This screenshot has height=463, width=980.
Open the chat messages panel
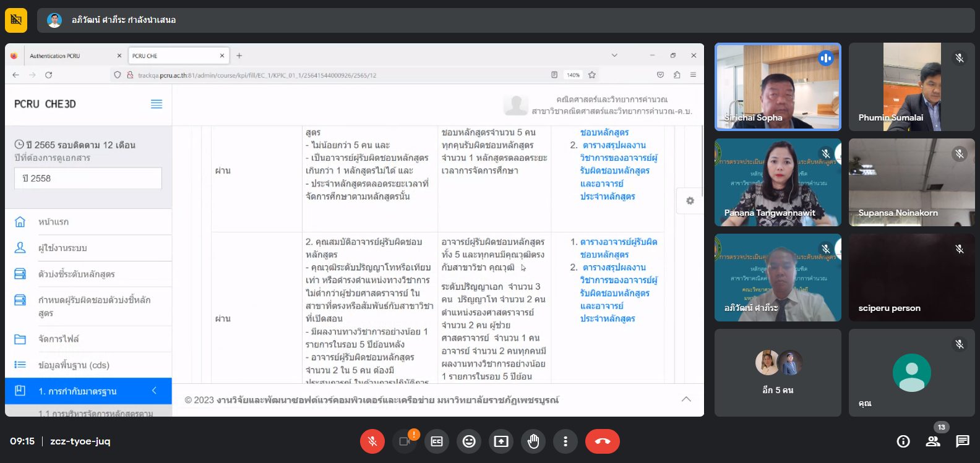pyautogui.click(x=963, y=441)
